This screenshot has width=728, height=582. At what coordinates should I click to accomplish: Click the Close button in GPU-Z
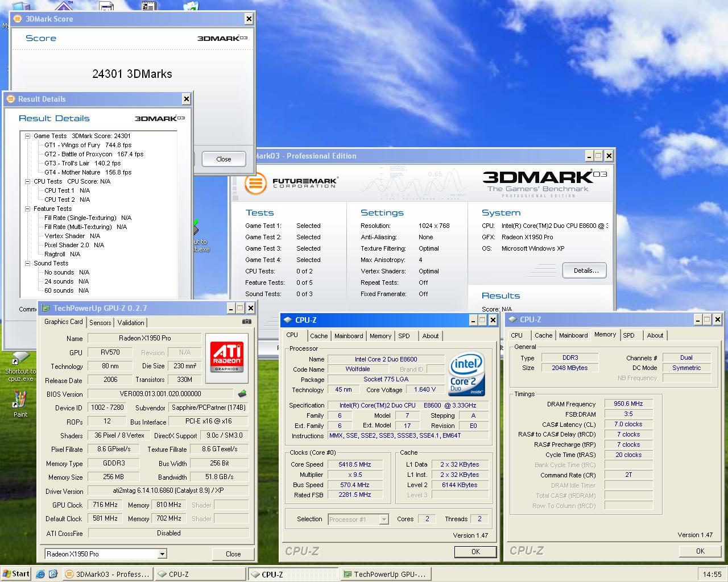pos(233,554)
